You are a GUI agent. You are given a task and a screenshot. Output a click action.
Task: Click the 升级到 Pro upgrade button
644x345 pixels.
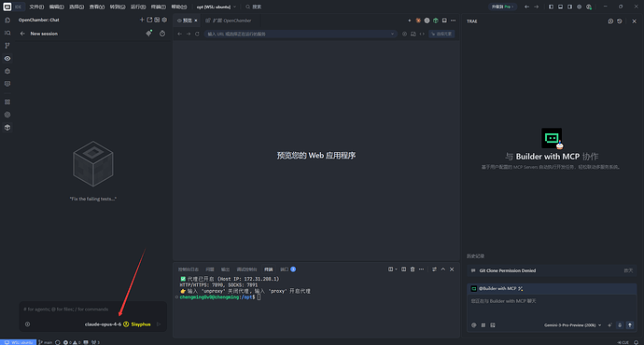click(503, 7)
